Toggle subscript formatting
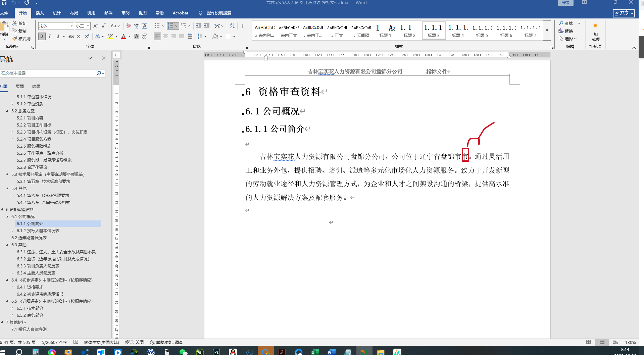644x355 pixels. click(79, 36)
